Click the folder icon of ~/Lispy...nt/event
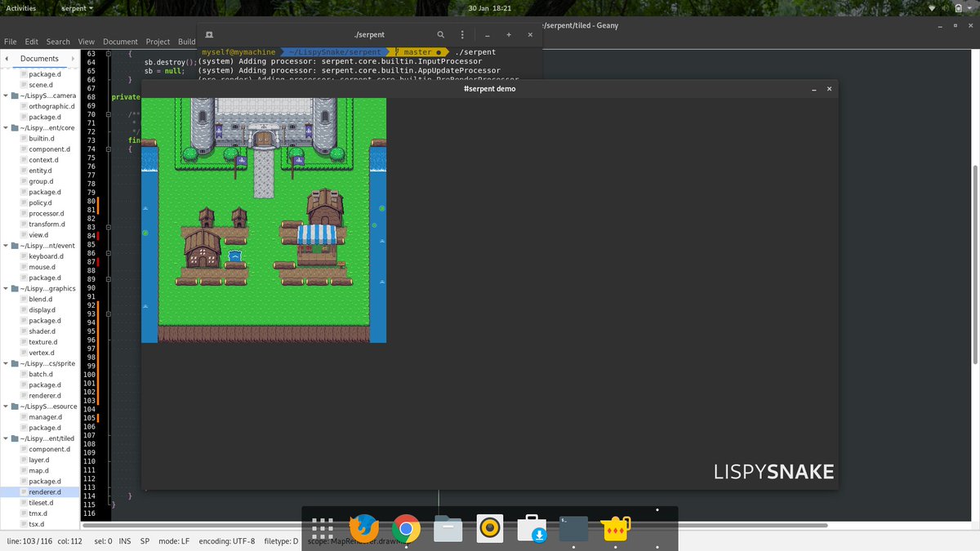 click(x=16, y=246)
